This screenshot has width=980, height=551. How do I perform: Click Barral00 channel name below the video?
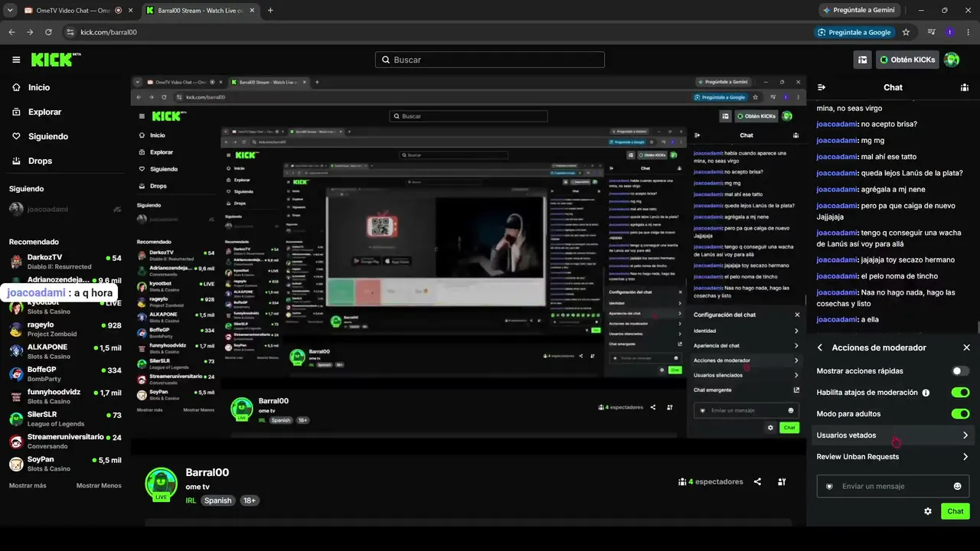(207, 472)
